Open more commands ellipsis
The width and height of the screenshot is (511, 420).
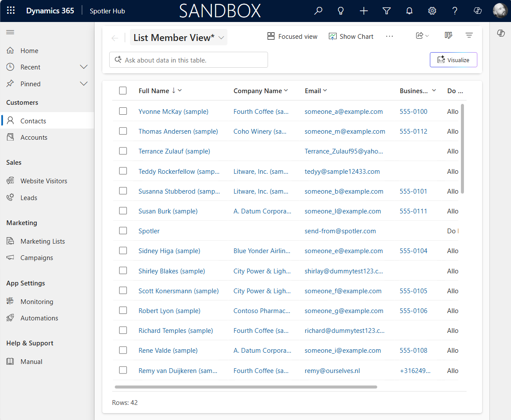point(389,37)
